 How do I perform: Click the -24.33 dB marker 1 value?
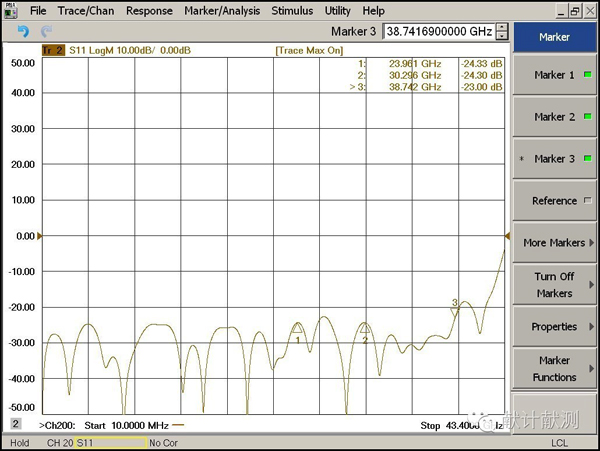[481, 63]
